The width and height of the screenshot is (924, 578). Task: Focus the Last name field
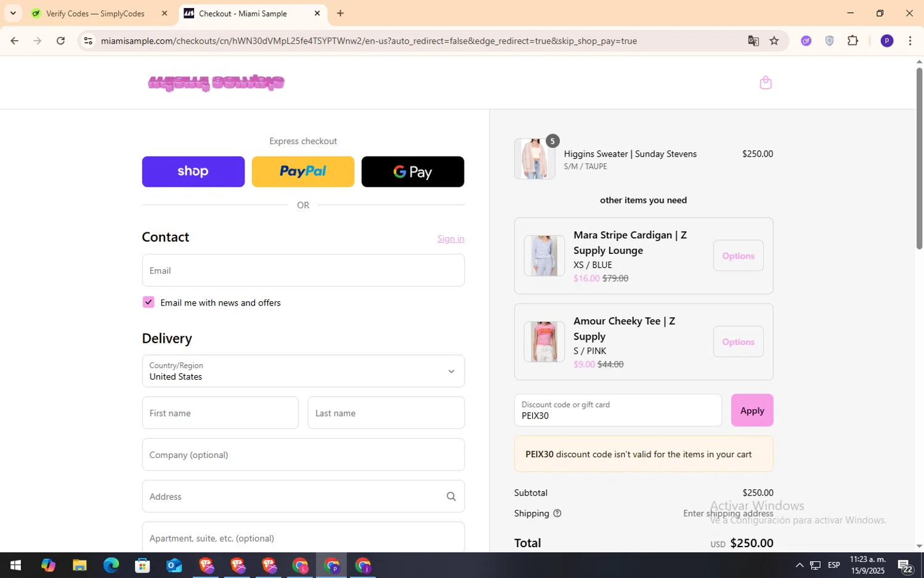386,413
